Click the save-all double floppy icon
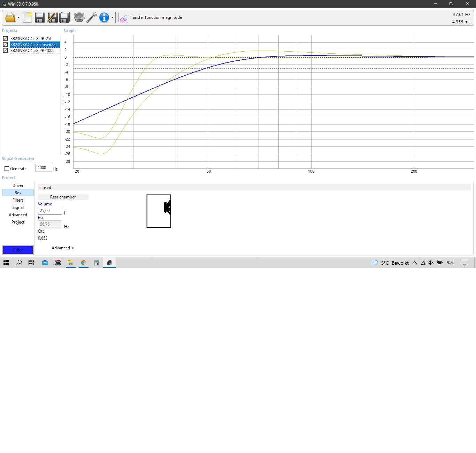This screenshot has height=453, width=476. tap(65, 17)
